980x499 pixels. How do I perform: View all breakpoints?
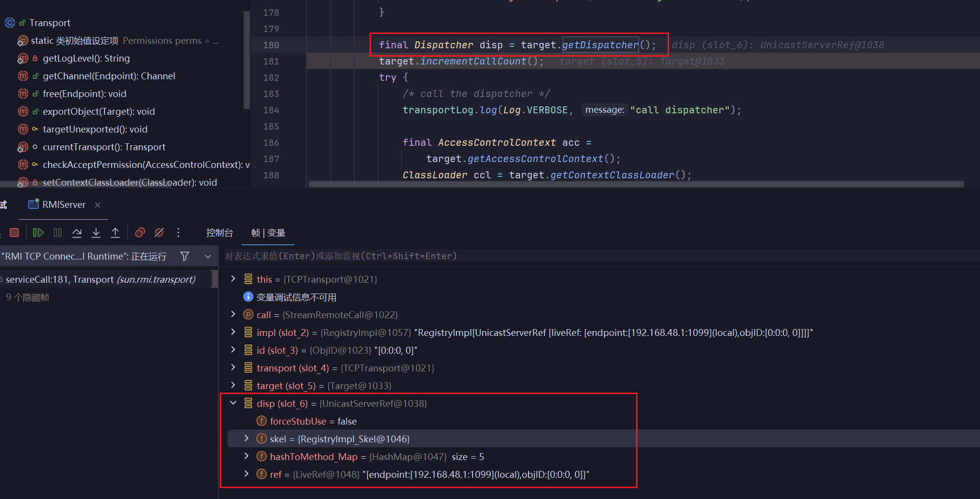point(140,233)
